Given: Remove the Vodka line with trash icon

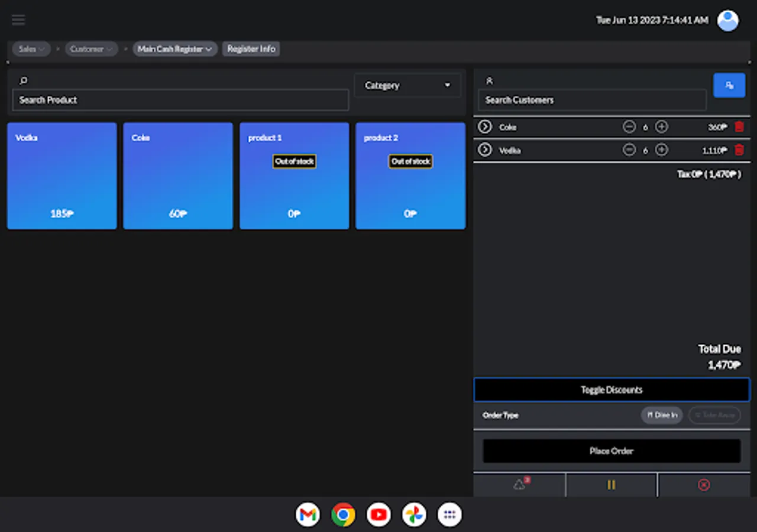Looking at the screenshot, I should tap(739, 150).
